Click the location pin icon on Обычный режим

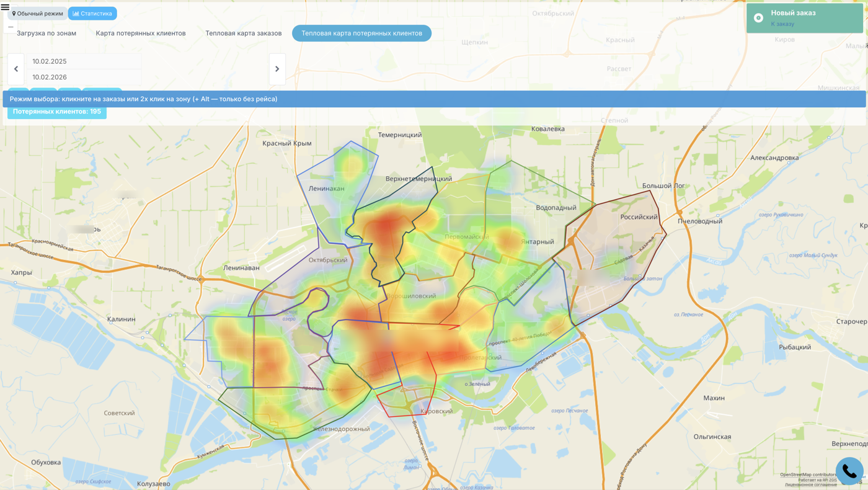click(x=13, y=12)
